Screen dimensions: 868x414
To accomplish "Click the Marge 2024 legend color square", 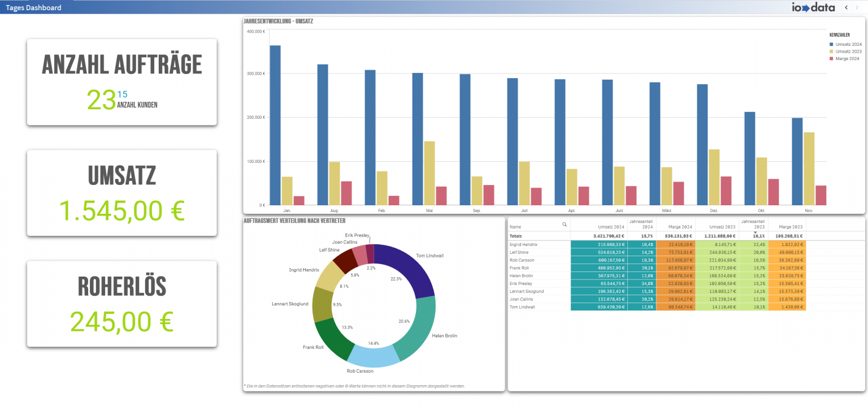I will click(831, 59).
